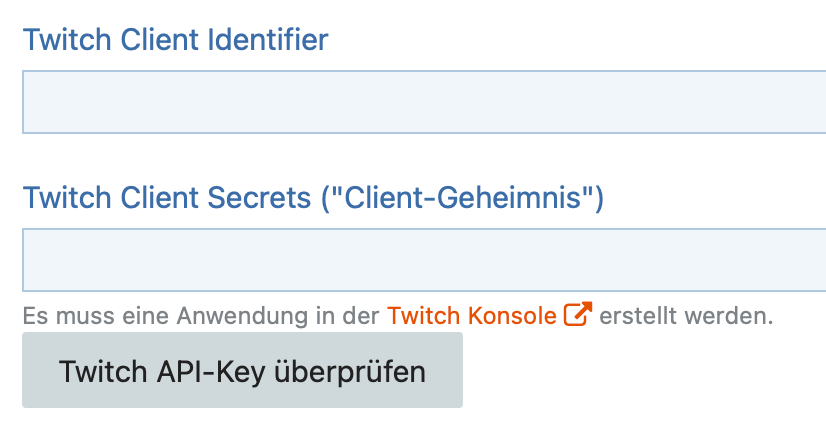Focus the Twitch Client Secrets input field
The height and width of the screenshot is (438, 826).
click(x=424, y=260)
